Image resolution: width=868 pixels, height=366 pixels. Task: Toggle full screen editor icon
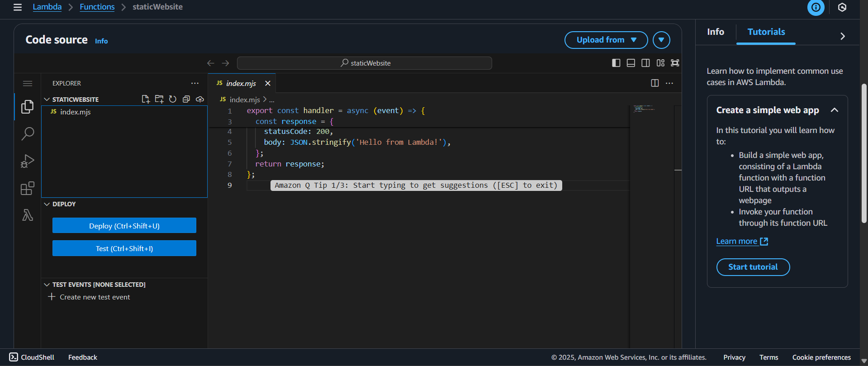click(675, 63)
